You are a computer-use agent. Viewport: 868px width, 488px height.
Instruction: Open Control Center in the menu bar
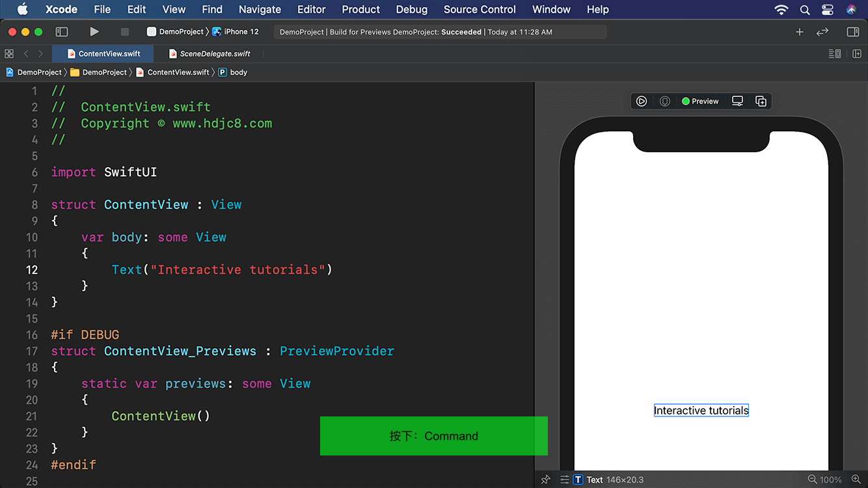coord(828,9)
